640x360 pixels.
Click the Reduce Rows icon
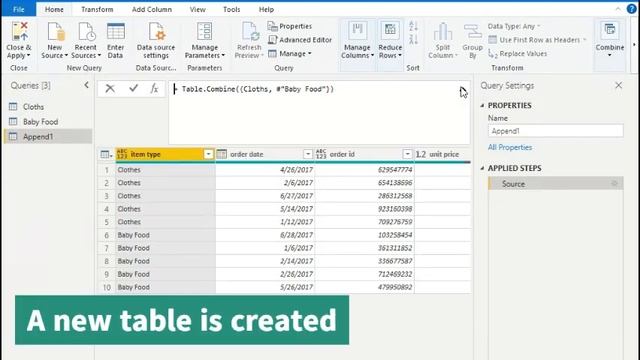point(390,31)
